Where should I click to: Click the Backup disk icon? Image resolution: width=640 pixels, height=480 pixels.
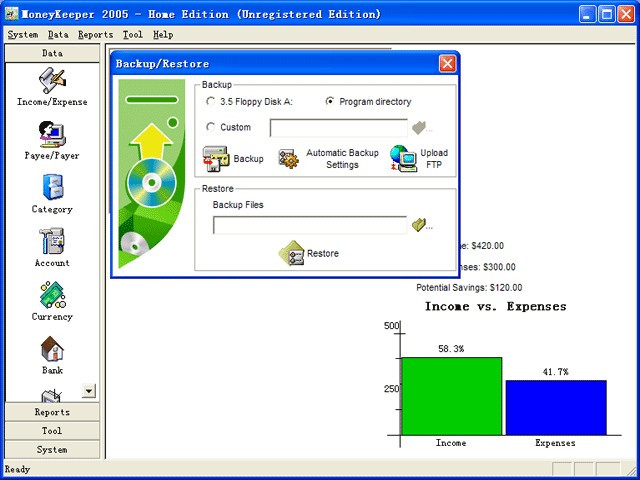click(x=216, y=159)
